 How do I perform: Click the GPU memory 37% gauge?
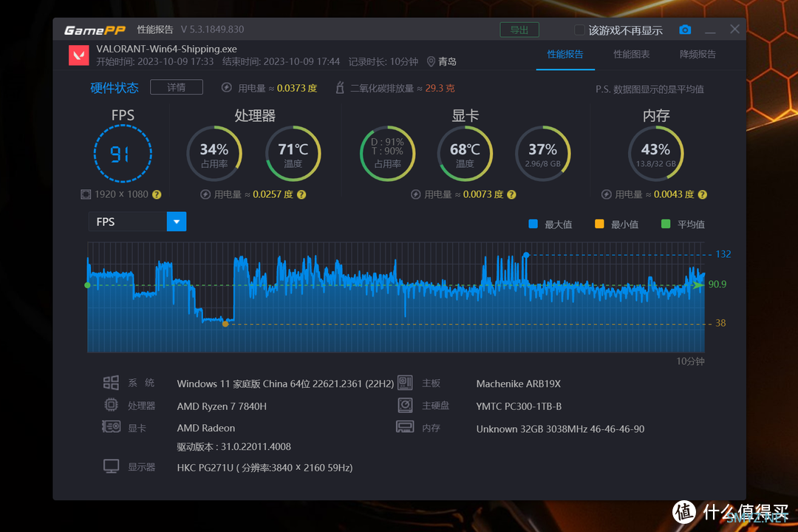(543, 153)
